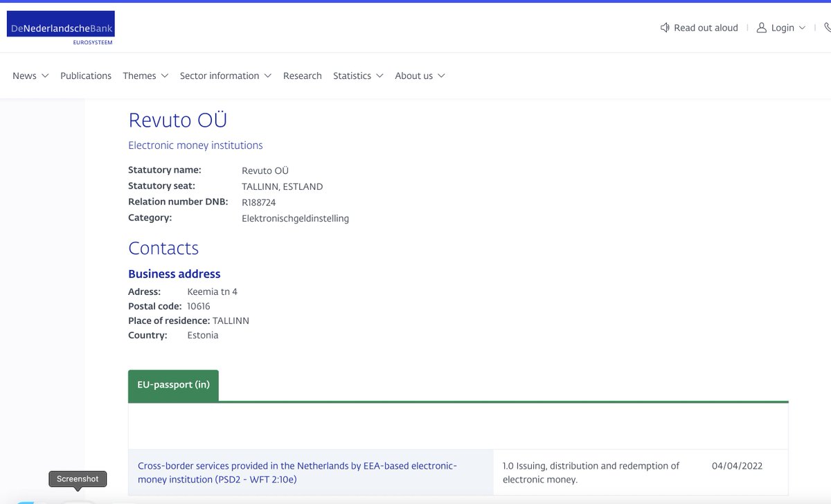Image resolution: width=831 pixels, height=504 pixels.
Task: Click the Business address heading
Action: tap(175, 273)
